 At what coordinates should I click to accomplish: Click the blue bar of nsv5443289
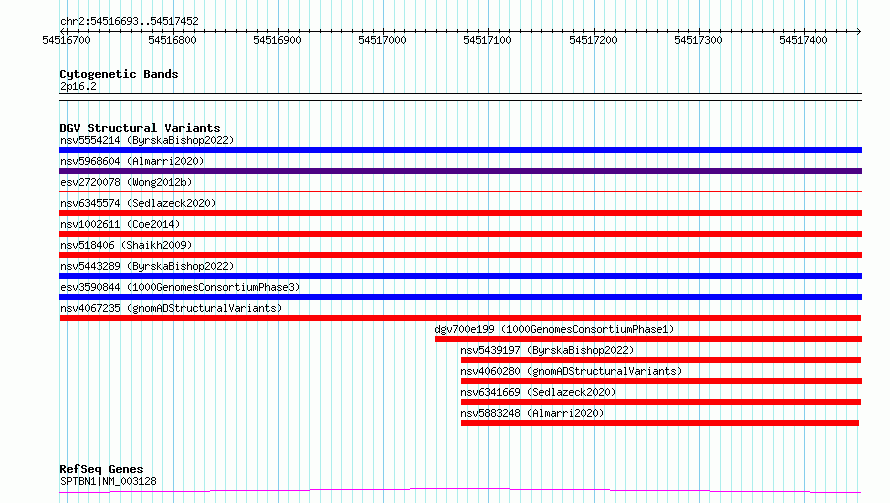click(460, 276)
